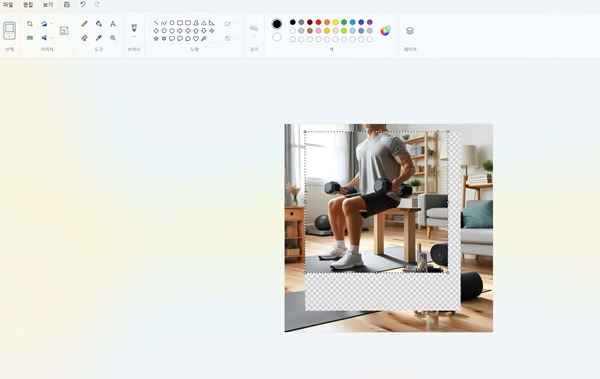Screen dimensions: 600x379
Task: Pick the curve shape
Action: tap(164, 23)
